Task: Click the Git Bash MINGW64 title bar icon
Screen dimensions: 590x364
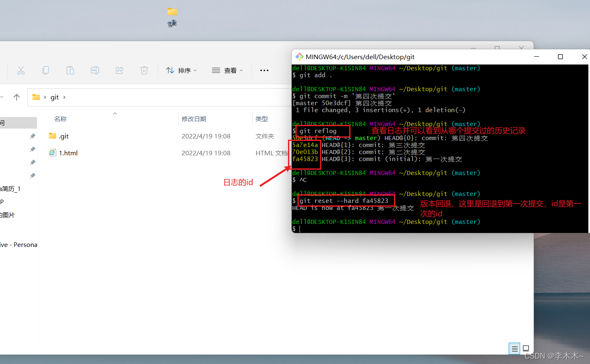Action: [299, 57]
